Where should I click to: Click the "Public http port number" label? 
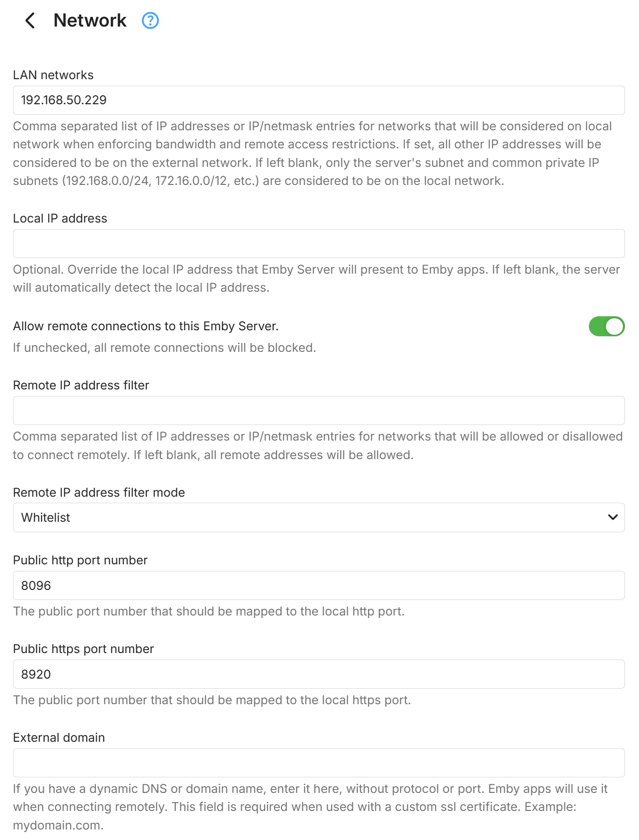coord(80,560)
